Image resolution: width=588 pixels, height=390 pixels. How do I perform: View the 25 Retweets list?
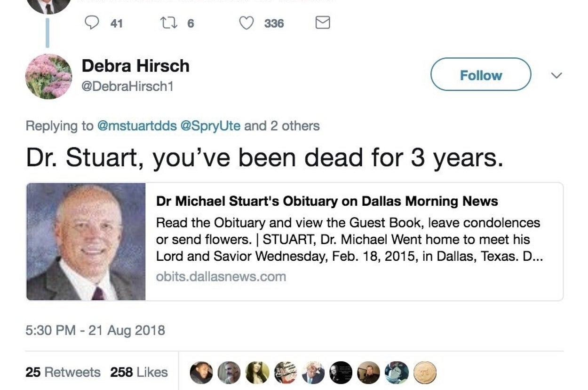tap(63, 372)
